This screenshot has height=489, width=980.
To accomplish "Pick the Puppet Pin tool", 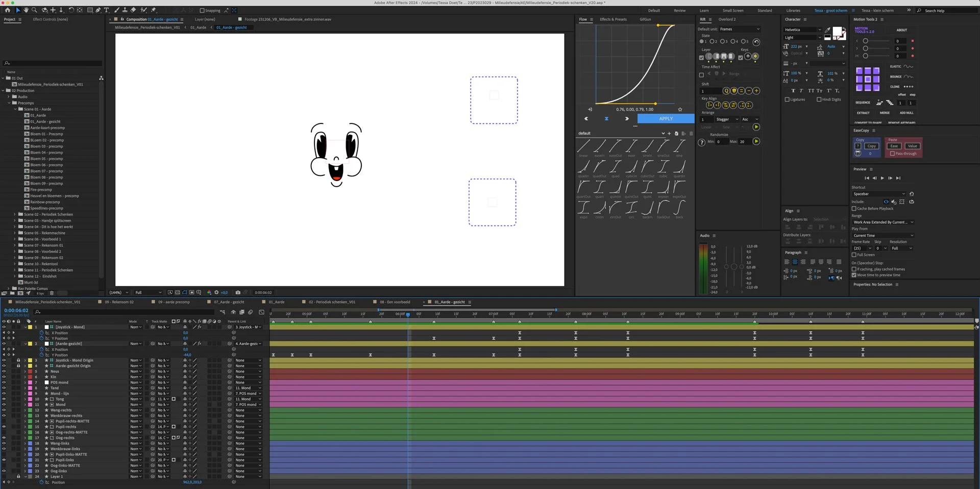I will coord(154,10).
